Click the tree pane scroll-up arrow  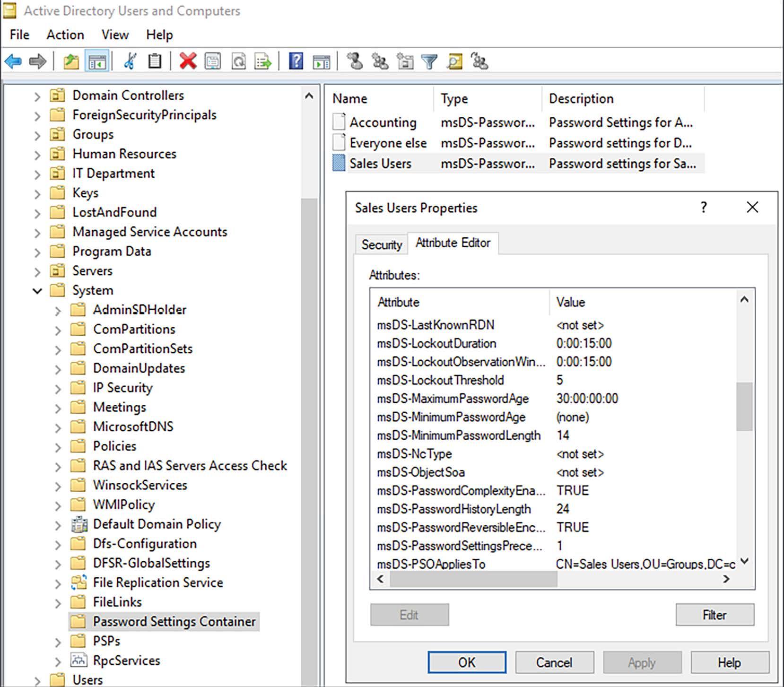pyautogui.click(x=309, y=96)
